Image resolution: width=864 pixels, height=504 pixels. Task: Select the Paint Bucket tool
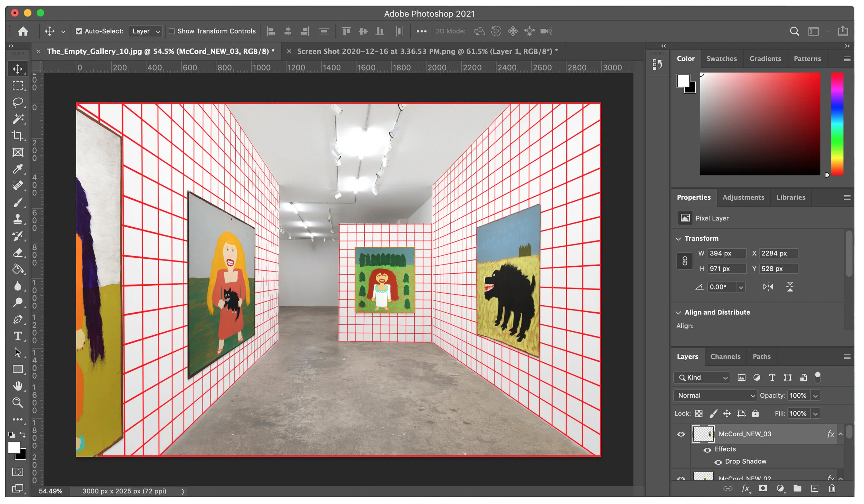click(x=18, y=269)
